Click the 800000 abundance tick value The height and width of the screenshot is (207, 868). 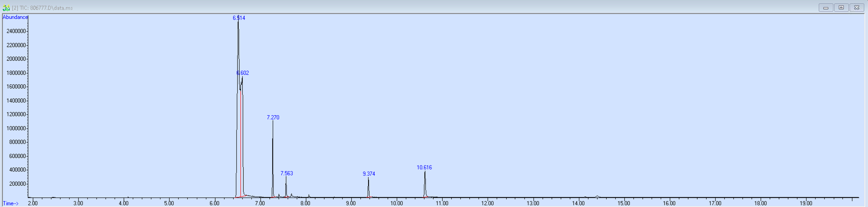(x=17, y=142)
